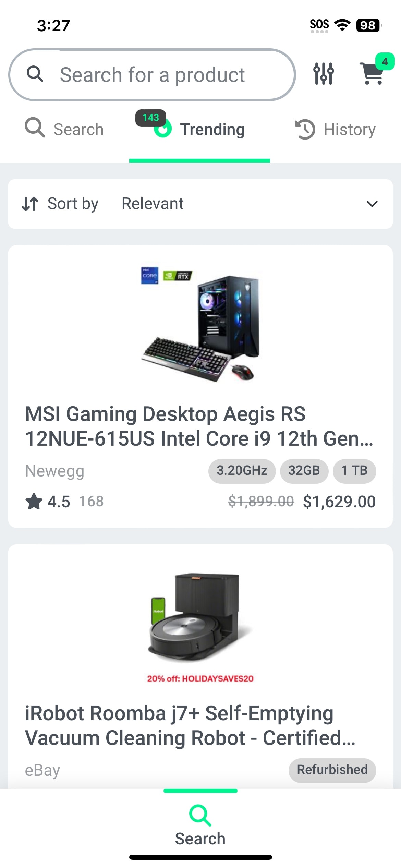Expand the Sort by chevron
Viewport: 401px width, 868px height.
pos(372,204)
